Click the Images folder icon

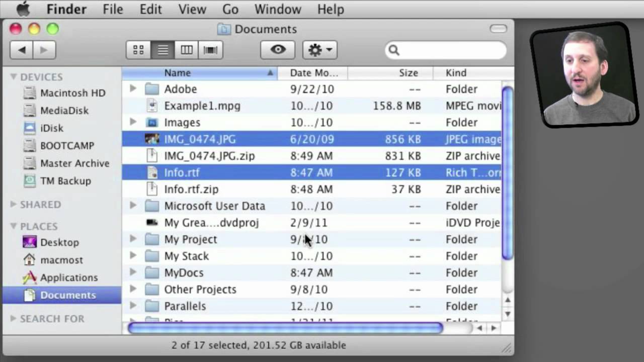tap(151, 122)
